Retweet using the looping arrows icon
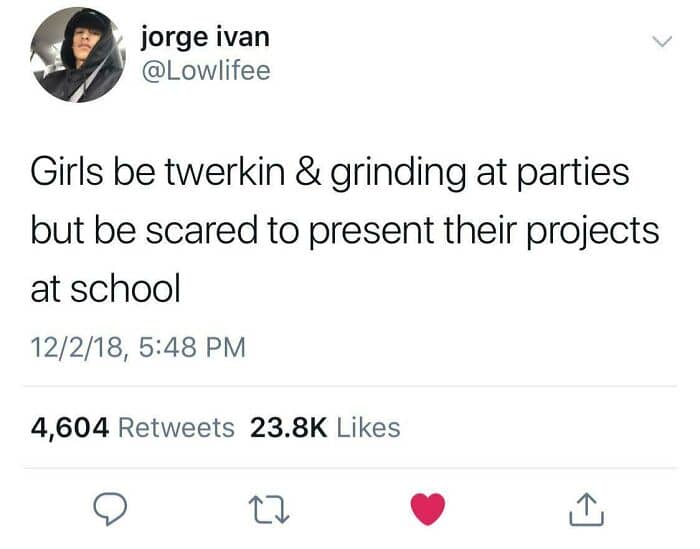Image resolution: width=700 pixels, height=549 pixels. [x=269, y=511]
